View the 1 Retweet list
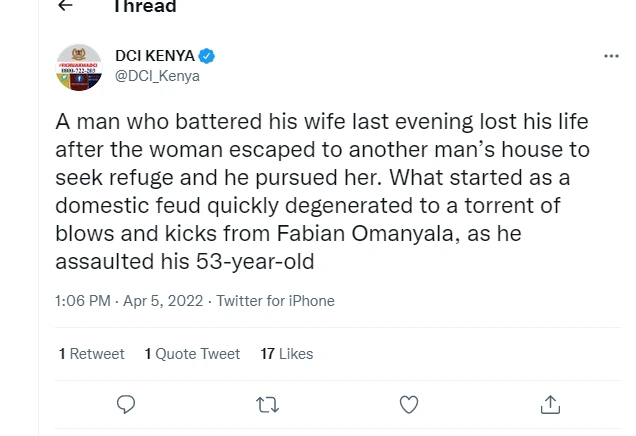The image size is (636, 436). [92, 354]
